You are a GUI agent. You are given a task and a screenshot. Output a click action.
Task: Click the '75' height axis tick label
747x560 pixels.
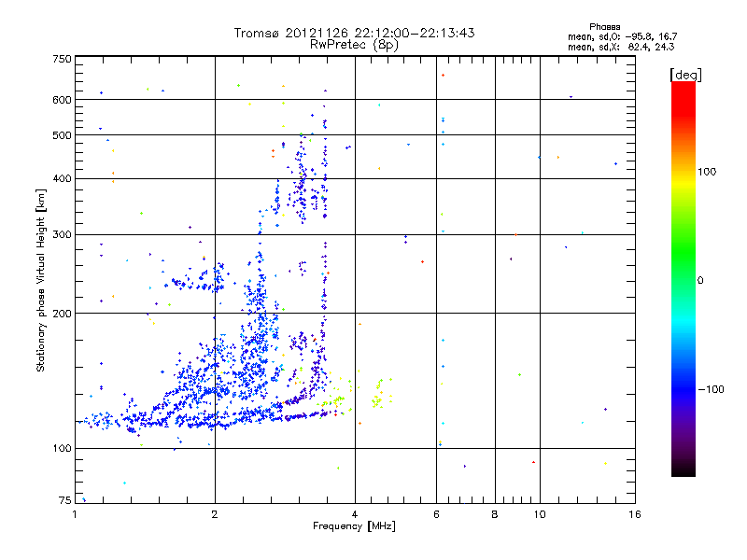65,500
